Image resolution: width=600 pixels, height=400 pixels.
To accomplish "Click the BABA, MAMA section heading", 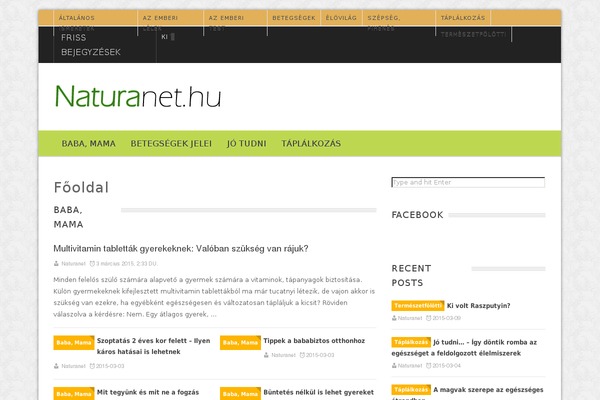I will [x=68, y=217].
